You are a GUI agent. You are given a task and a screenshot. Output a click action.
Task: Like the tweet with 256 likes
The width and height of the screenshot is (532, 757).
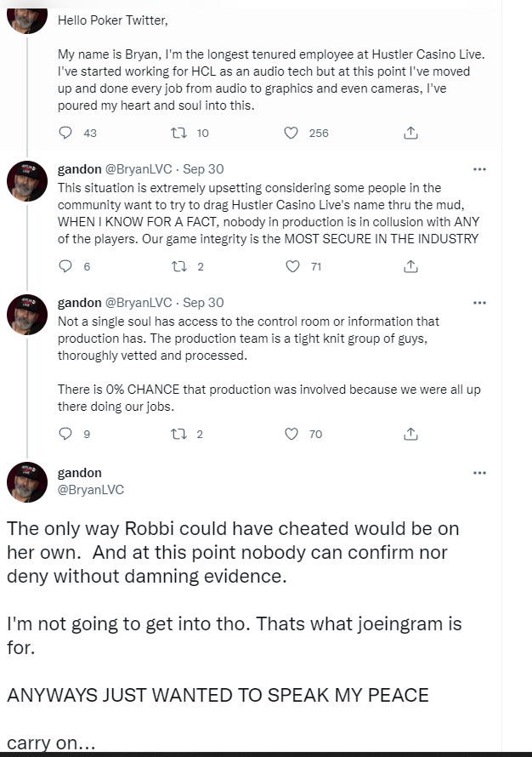tap(291, 133)
